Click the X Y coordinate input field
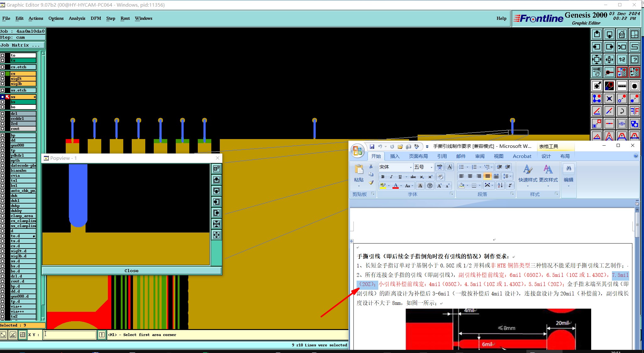The height and width of the screenshot is (353, 644). click(x=69, y=335)
